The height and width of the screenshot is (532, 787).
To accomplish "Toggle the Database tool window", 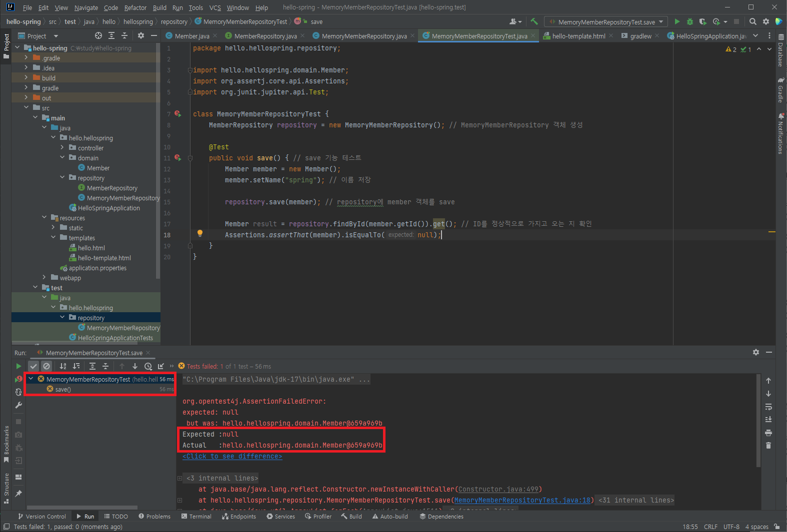I will coord(780,51).
